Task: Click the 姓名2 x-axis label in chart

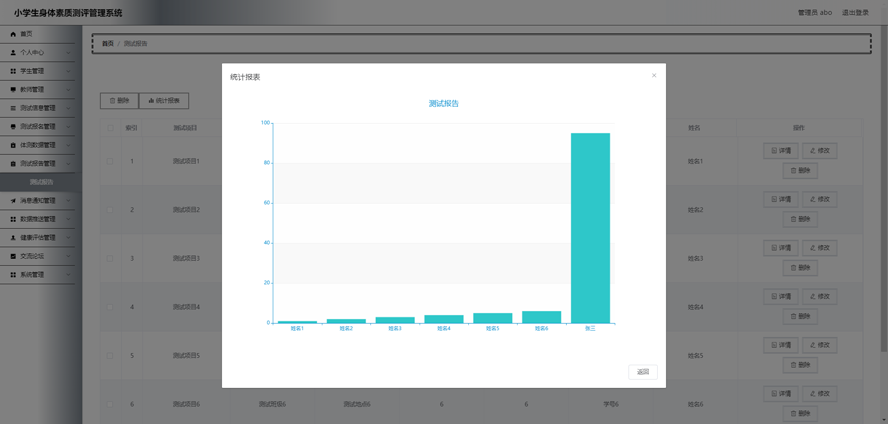Action: [x=346, y=328]
